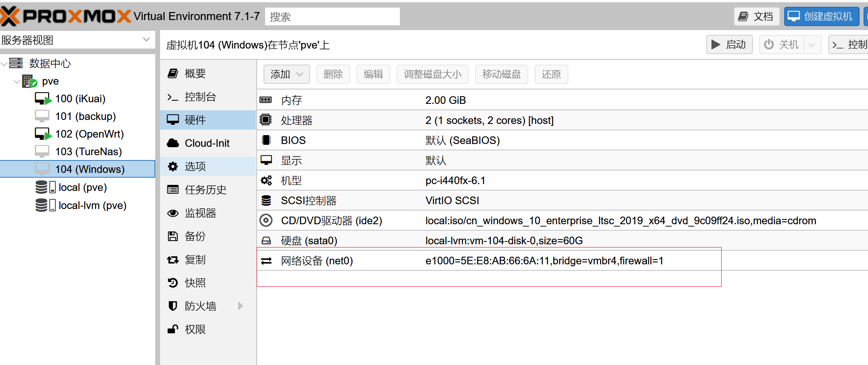The image size is (868, 365).
Task: Open the 关机 dropdown arrow
Action: (x=812, y=45)
